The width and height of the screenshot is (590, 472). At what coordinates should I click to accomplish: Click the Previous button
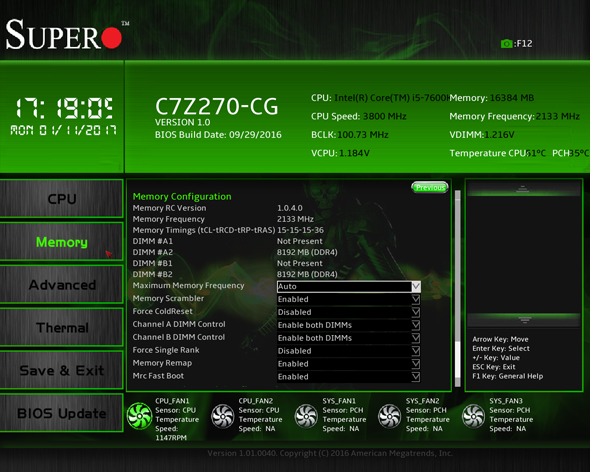pos(430,187)
